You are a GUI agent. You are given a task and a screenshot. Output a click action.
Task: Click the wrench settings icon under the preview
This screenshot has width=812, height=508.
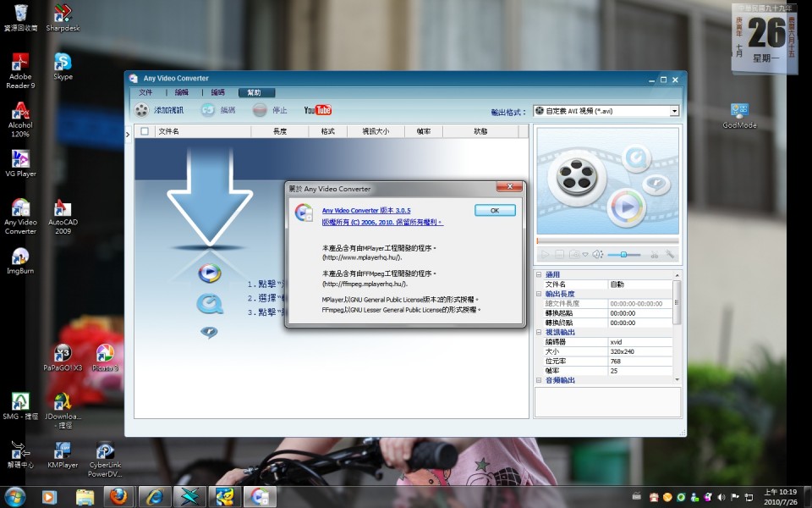(669, 254)
